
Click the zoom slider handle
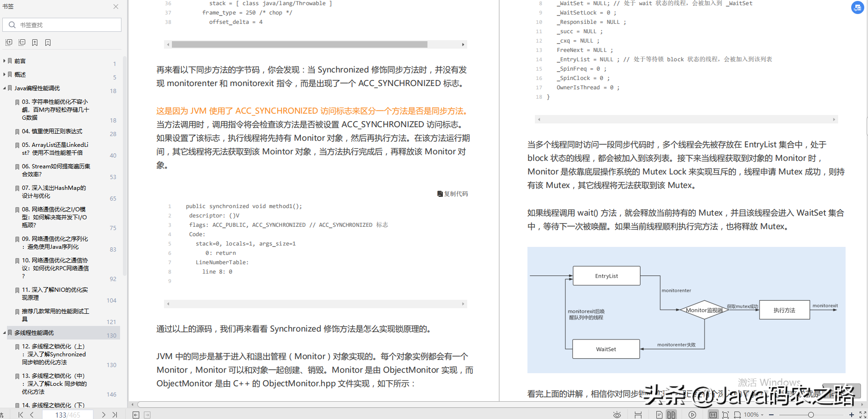pyautogui.click(x=811, y=415)
